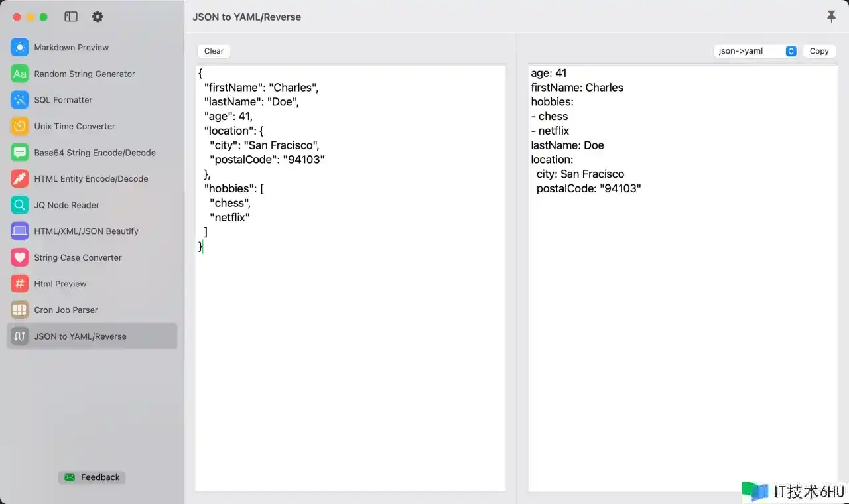Click 'lastName: Doe' in YAML output

[x=567, y=145]
